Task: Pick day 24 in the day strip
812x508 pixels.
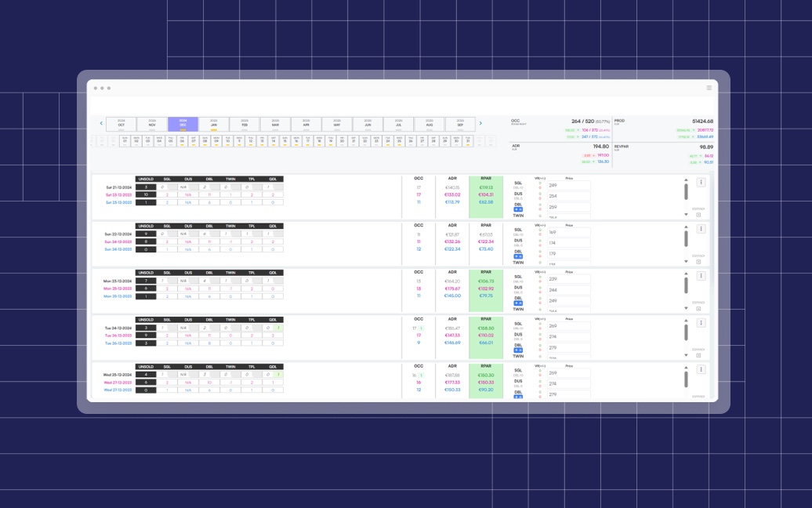Action: (387, 141)
